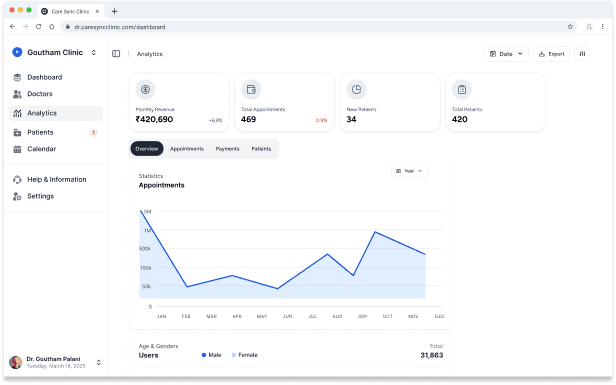
Task: Click the Total Patients clipboard icon
Action: point(462,90)
